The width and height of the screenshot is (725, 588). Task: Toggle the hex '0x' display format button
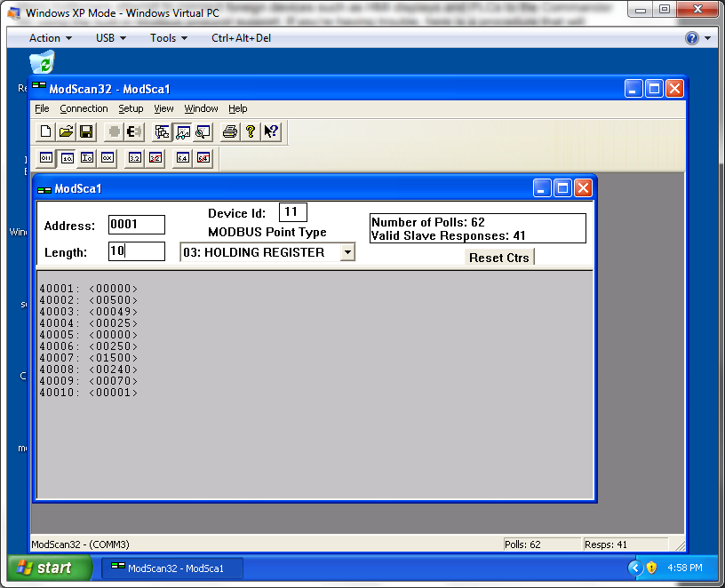pyautogui.click(x=107, y=157)
